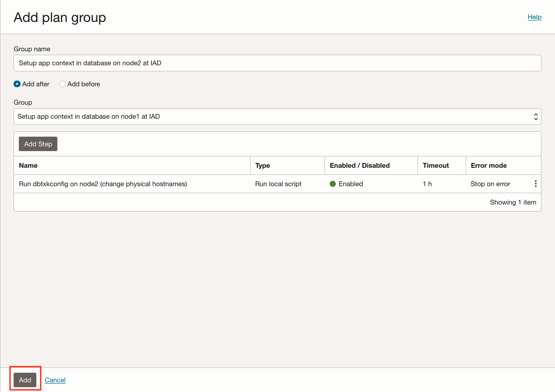Click the Name column header

pyautogui.click(x=28, y=166)
